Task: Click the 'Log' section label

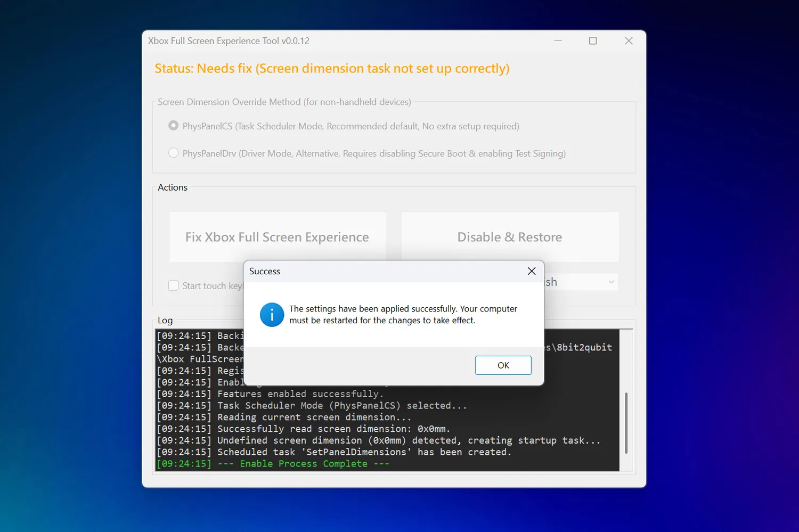Action: coord(165,321)
